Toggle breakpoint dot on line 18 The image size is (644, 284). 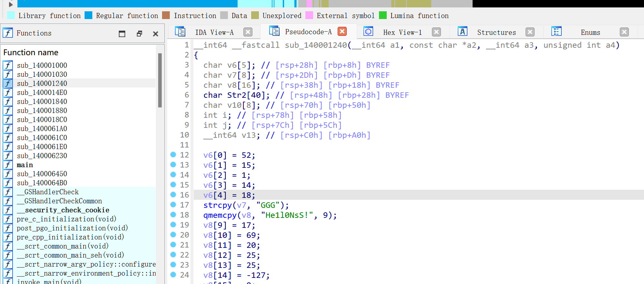click(x=173, y=215)
